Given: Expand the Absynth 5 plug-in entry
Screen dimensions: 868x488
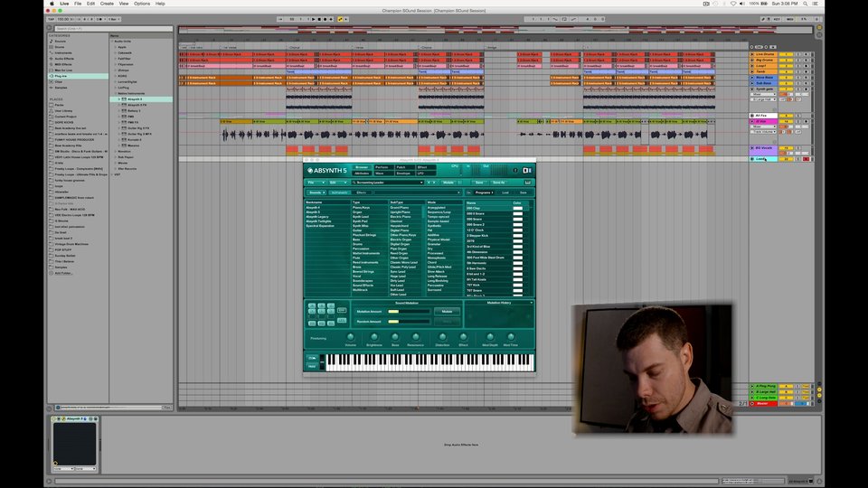Looking at the screenshot, I should tap(119, 99).
